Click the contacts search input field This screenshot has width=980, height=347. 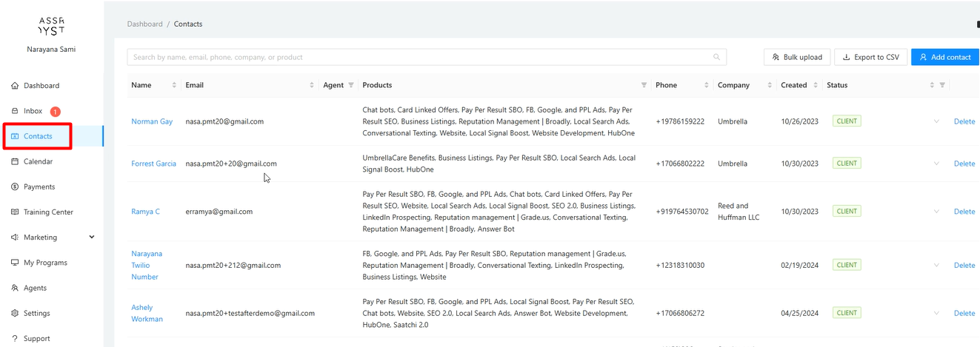click(419, 57)
